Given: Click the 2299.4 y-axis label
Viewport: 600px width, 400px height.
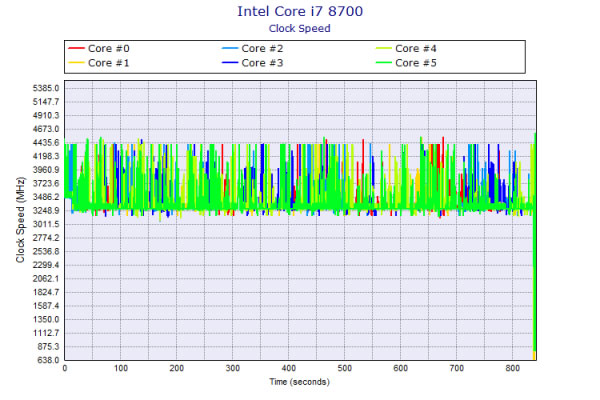Looking at the screenshot, I should tap(46, 265).
